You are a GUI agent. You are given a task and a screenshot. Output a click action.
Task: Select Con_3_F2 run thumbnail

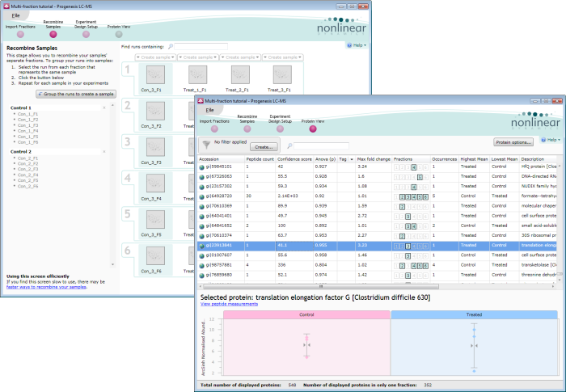pos(155,111)
